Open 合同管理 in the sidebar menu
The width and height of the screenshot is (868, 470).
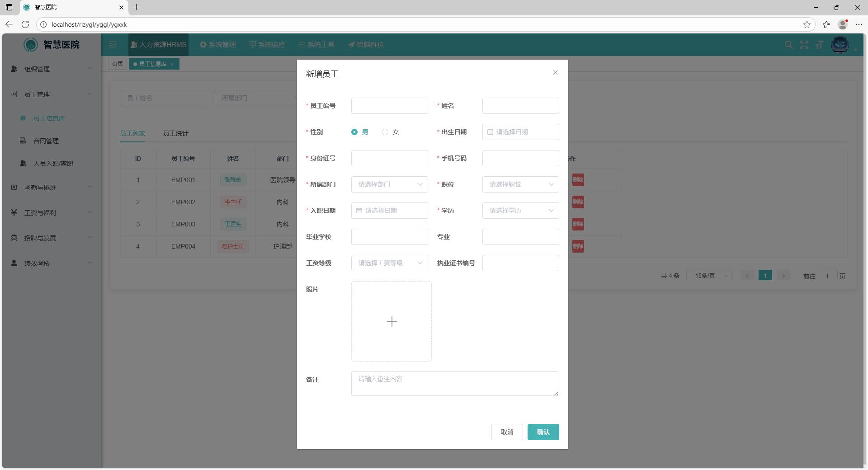46,141
